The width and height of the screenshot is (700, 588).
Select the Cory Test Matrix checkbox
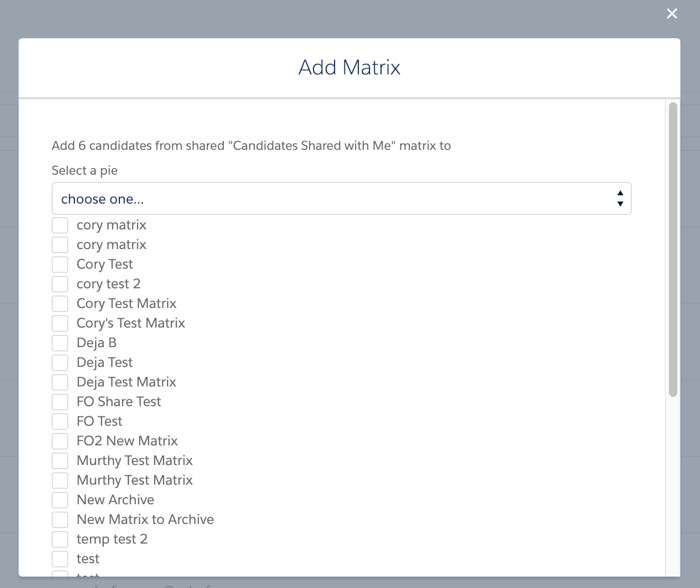(60, 304)
